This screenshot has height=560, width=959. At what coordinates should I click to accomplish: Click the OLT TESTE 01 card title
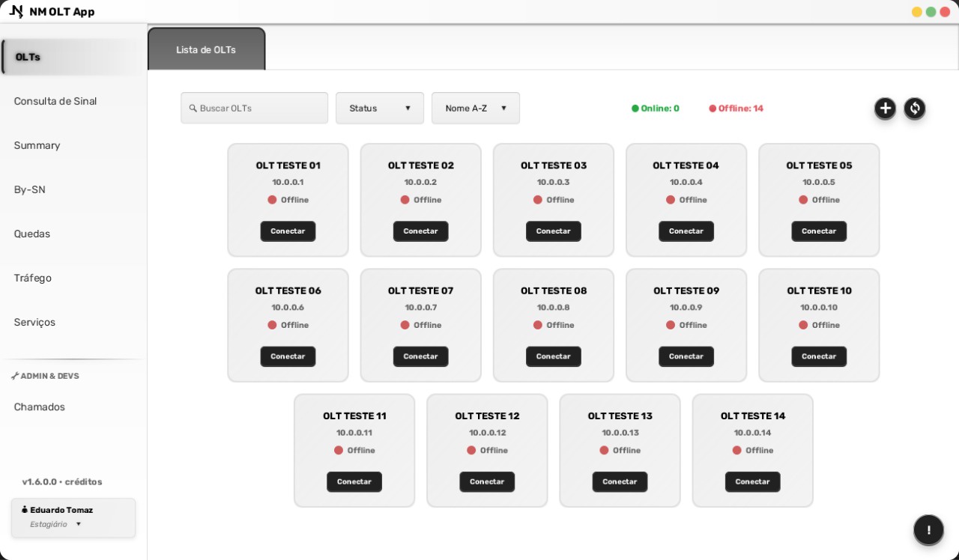288,165
